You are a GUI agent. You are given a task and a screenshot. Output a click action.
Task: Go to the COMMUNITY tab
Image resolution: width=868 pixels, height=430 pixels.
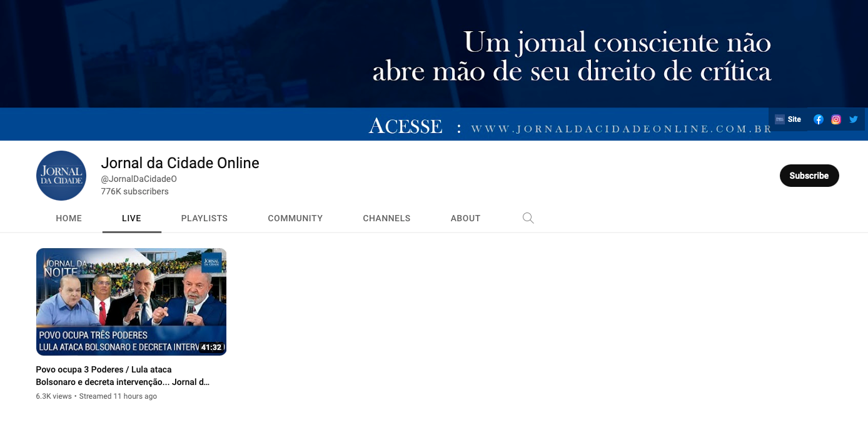[x=295, y=218]
